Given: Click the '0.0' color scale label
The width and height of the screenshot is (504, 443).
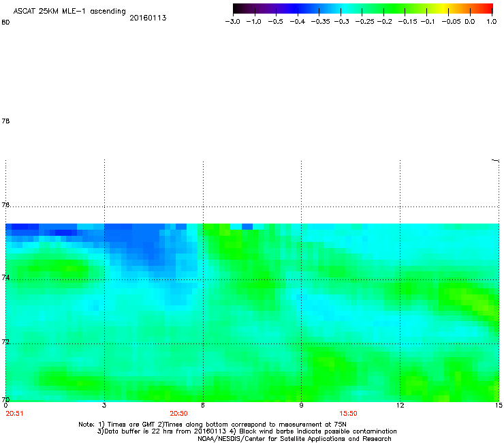Looking at the screenshot, I should pos(470,22).
